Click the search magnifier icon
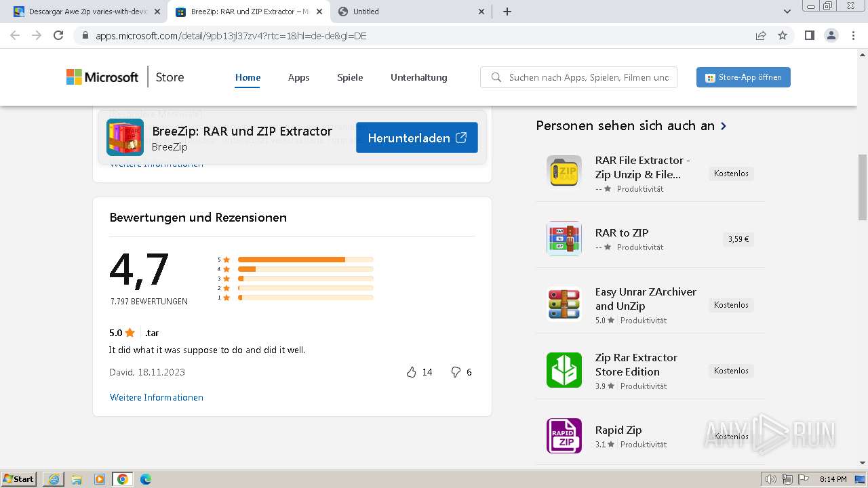 (x=496, y=77)
